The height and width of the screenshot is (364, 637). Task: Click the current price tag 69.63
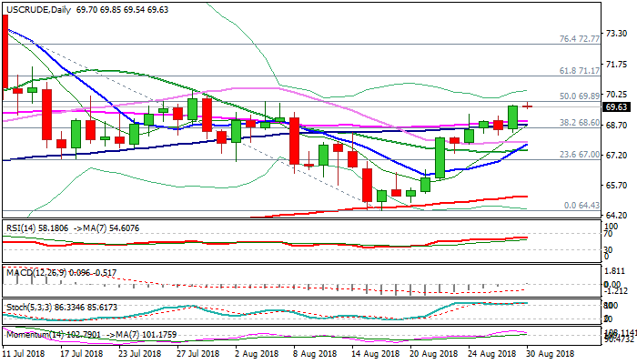[616, 106]
